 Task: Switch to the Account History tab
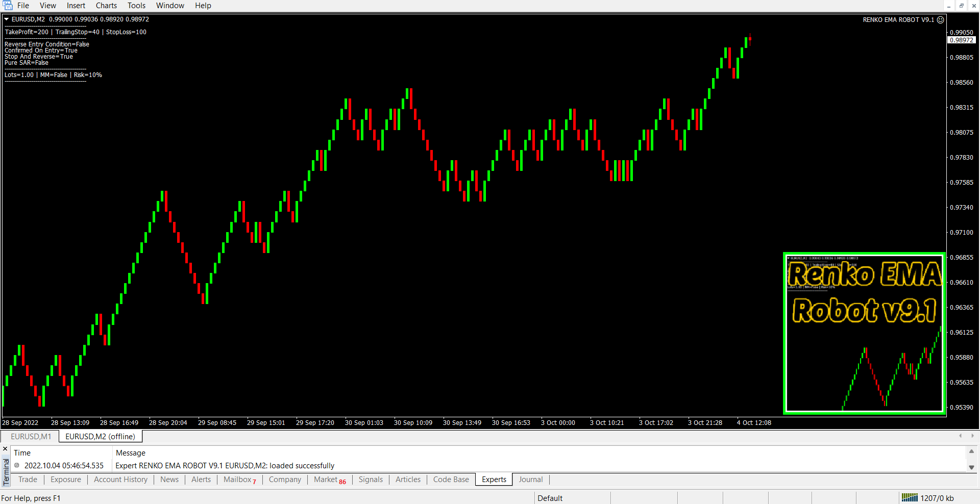[120, 480]
